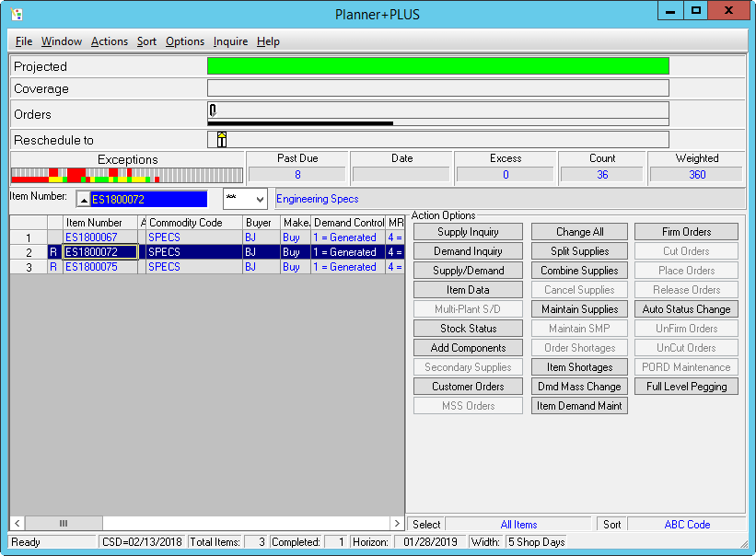Click the Coverage bar
The width and height of the screenshot is (756, 556).
[437, 88]
